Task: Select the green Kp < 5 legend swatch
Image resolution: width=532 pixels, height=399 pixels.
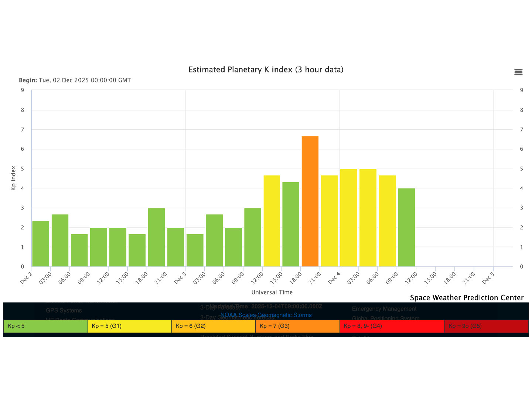Action: [x=45, y=326]
